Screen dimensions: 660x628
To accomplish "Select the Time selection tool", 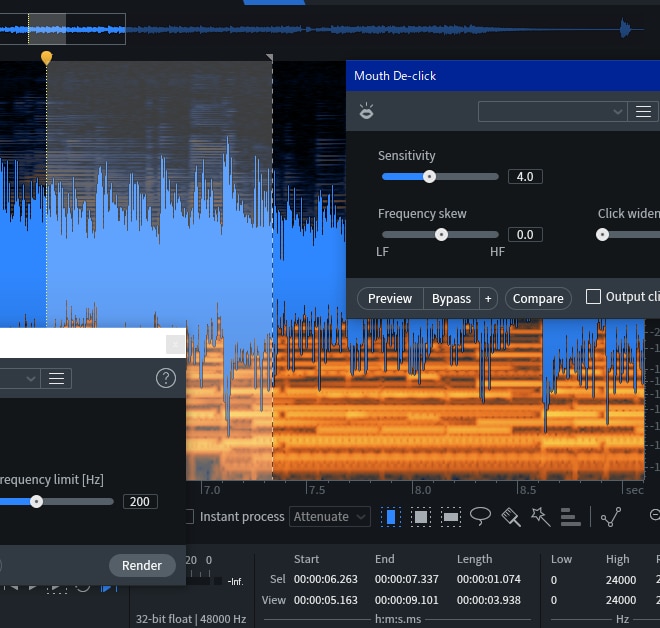I will coord(391,516).
